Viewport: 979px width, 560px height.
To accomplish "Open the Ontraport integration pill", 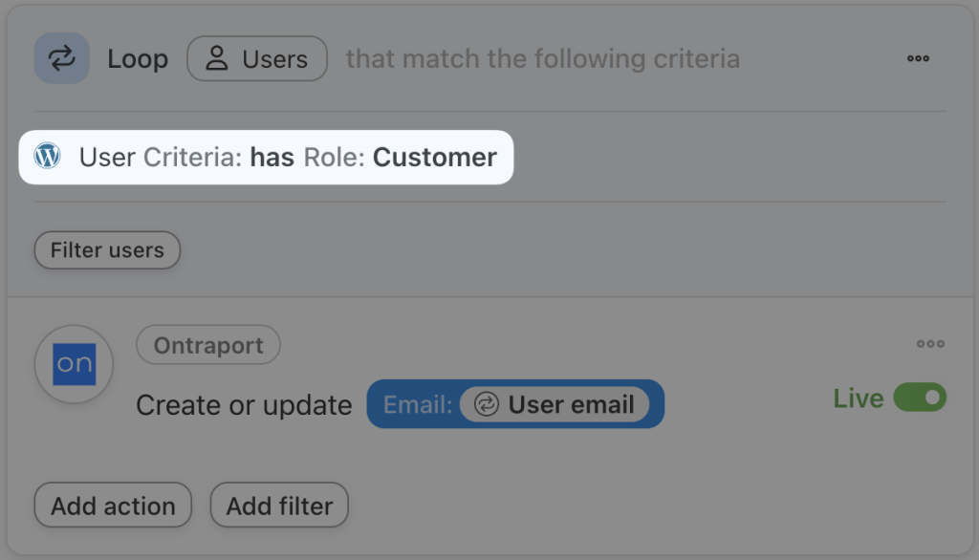I will tap(207, 345).
